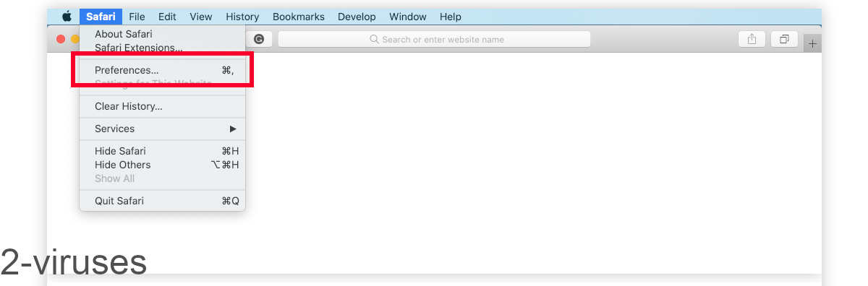Screen dimensions: 868x286
Task: Open the Develop menu
Action: (357, 17)
